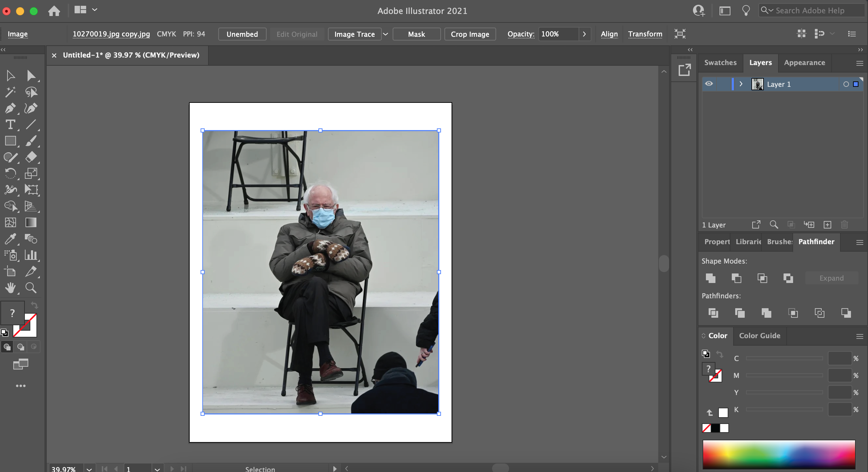Viewport: 868px width, 472px height.
Task: Open the Align panel link
Action: click(609, 34)
